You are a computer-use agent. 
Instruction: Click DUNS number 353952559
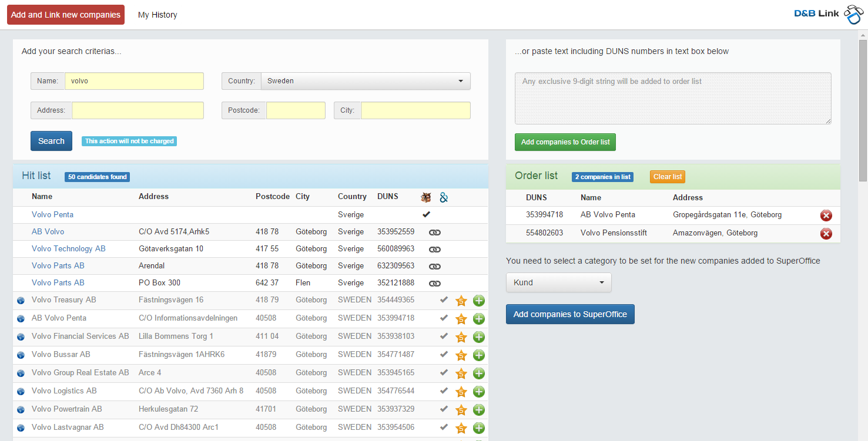396,231
